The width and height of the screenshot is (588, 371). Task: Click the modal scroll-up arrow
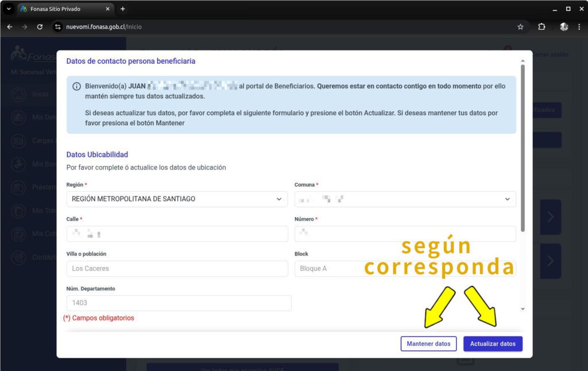click(x=523, y=61)
